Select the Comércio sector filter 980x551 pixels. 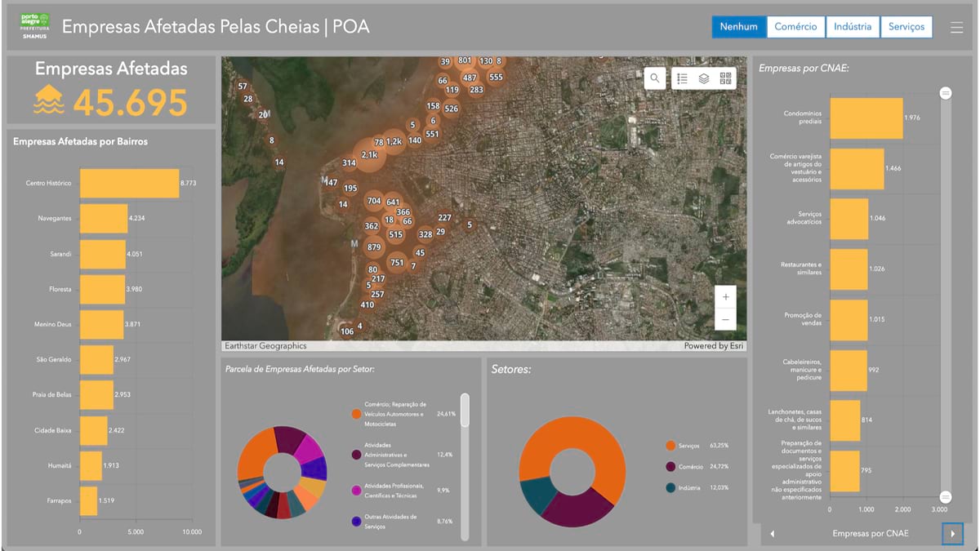pyautogui.click(x=795, y=26)
